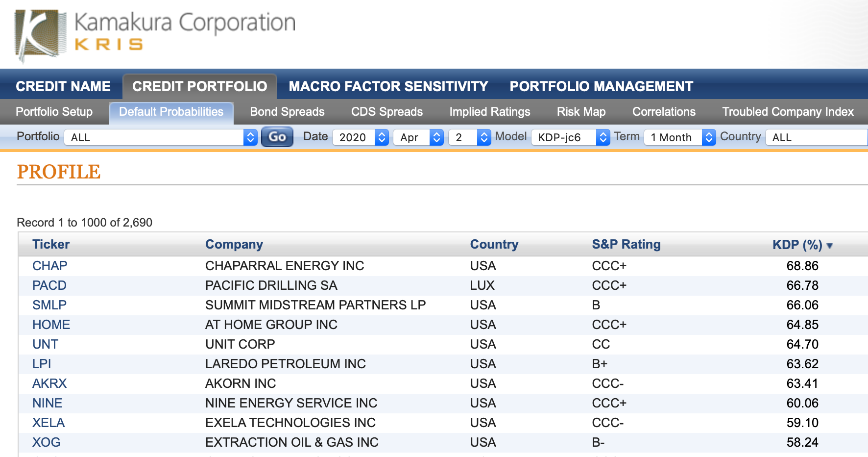868x457 pixels.
Task: Open ticker AKRX link
Action: [x=49, y=383]
